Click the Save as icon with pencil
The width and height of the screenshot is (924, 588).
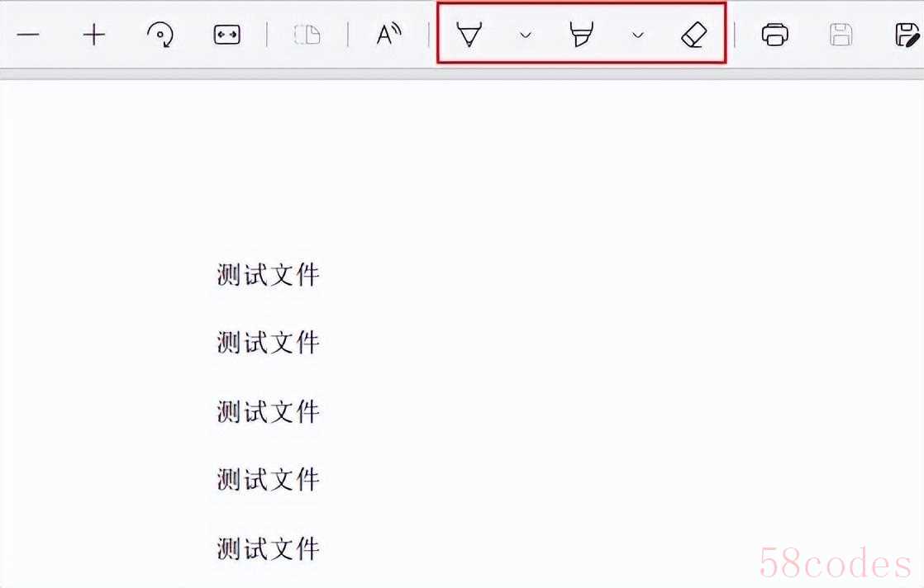point(907,35)
